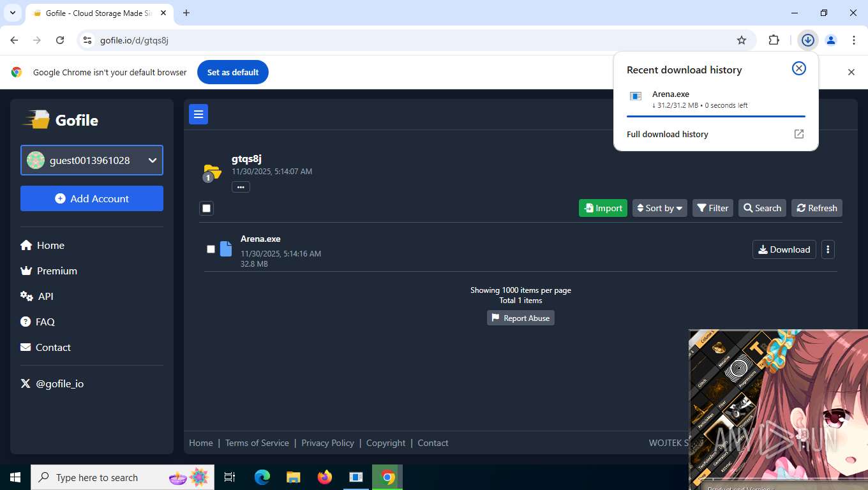The height and width of the screenshot is (490, 868).
Task: Click the green Import button
Action: (603, 208)
